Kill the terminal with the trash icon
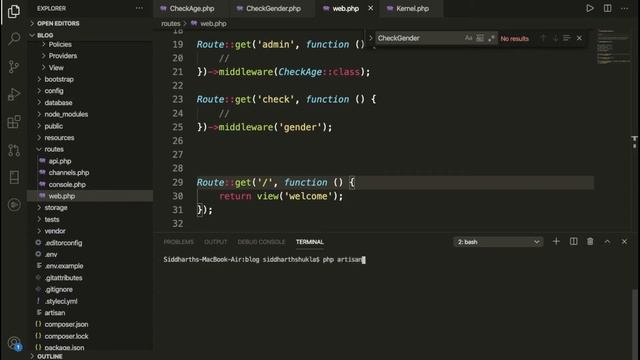 [x=590, y=242]
